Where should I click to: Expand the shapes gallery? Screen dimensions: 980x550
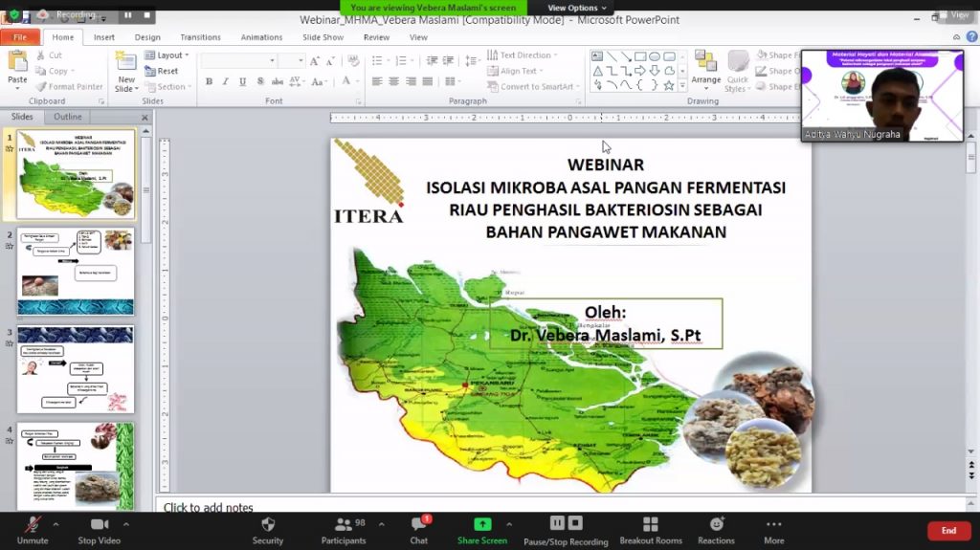(x=682, y=86)
